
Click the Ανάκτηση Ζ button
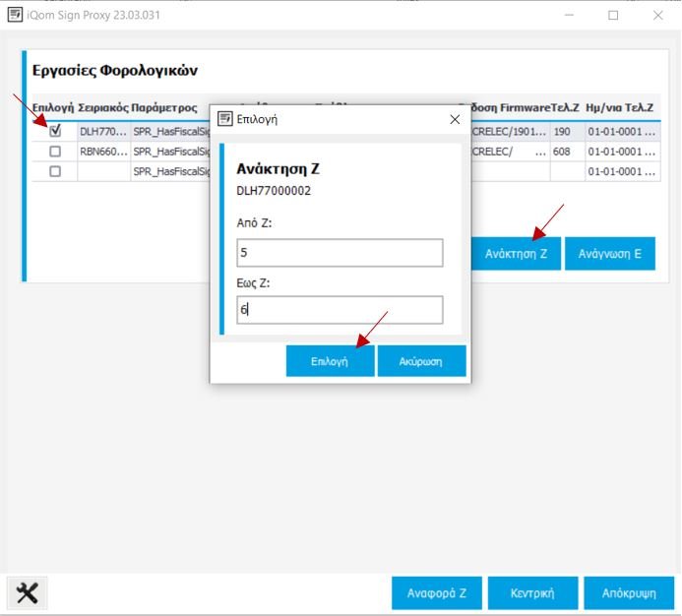517,254
